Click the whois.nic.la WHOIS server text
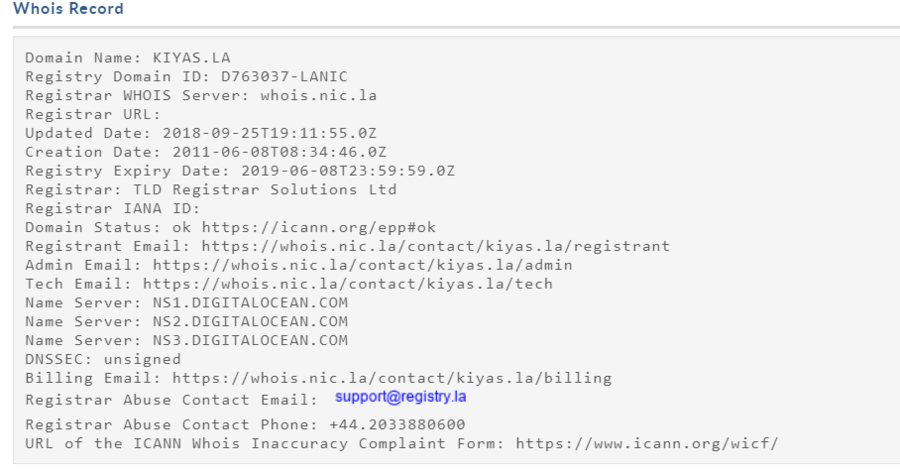The height and width of the screenshot is (476, 900). [x=318, y=96]
